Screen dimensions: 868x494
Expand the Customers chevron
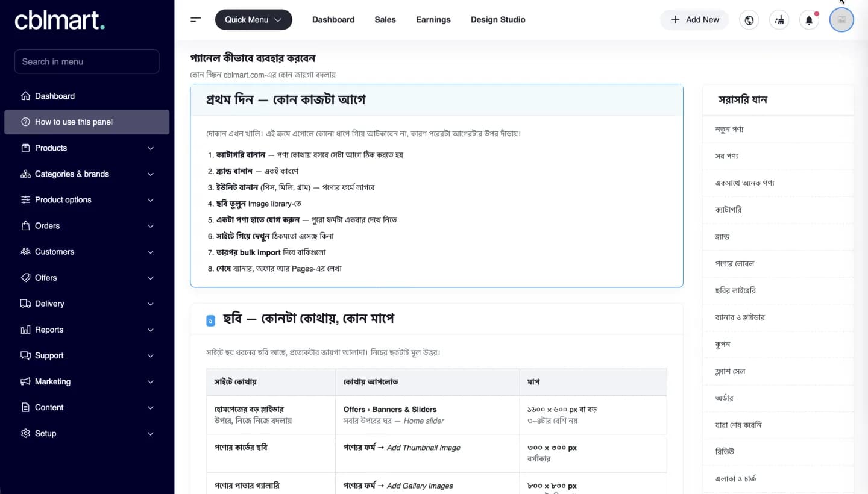point(151,251)
